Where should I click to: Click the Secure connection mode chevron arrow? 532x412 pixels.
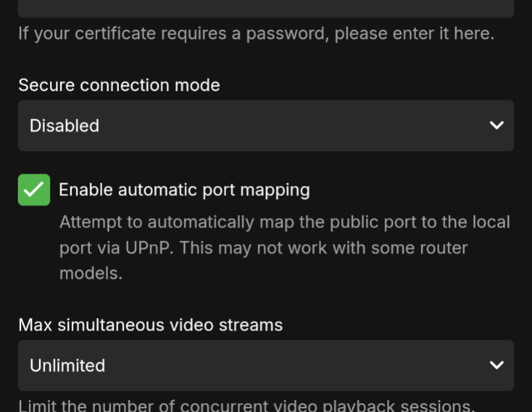[x=496, y=126]
